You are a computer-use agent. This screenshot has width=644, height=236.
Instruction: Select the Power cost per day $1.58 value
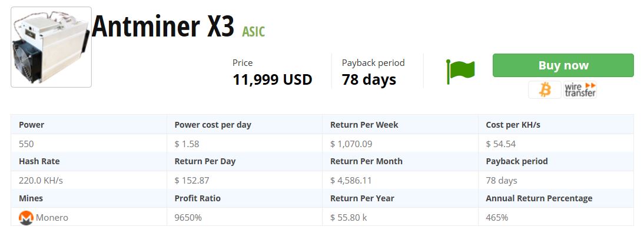(x=187, y=144)
